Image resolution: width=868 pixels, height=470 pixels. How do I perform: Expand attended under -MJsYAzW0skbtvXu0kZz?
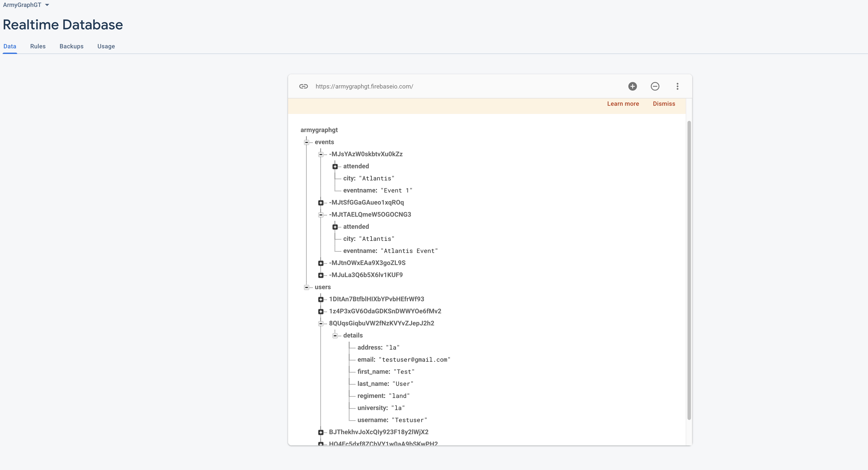click(x=335, y=166)
